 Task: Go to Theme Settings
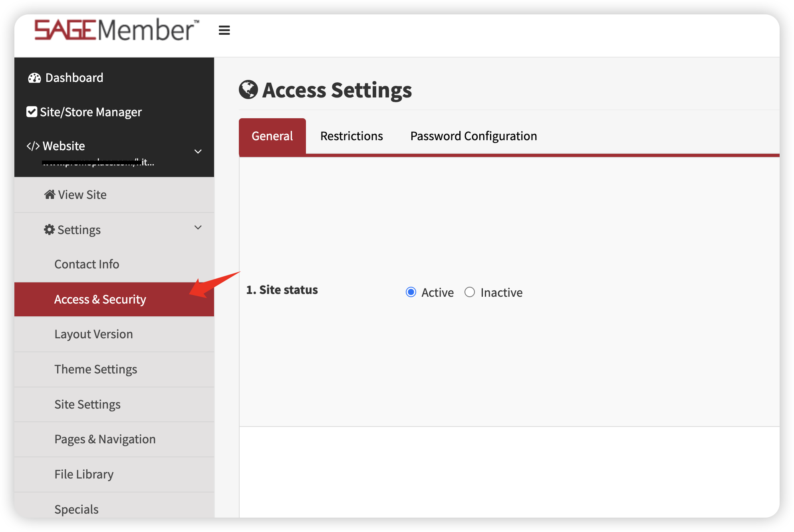tap(96, 369)
